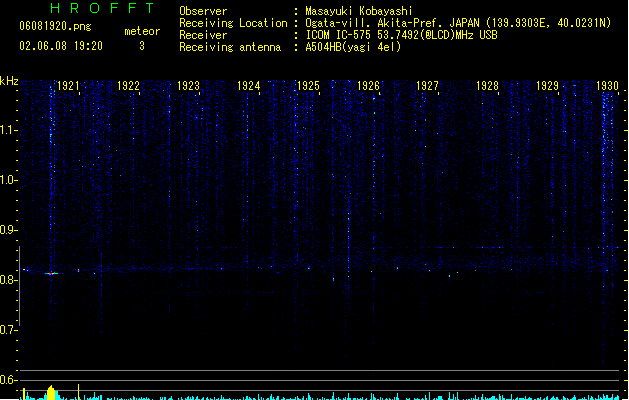Click the 1929 time marker
Image resolution: width=629 pixels, height=400 pixels.
point(548,86)
